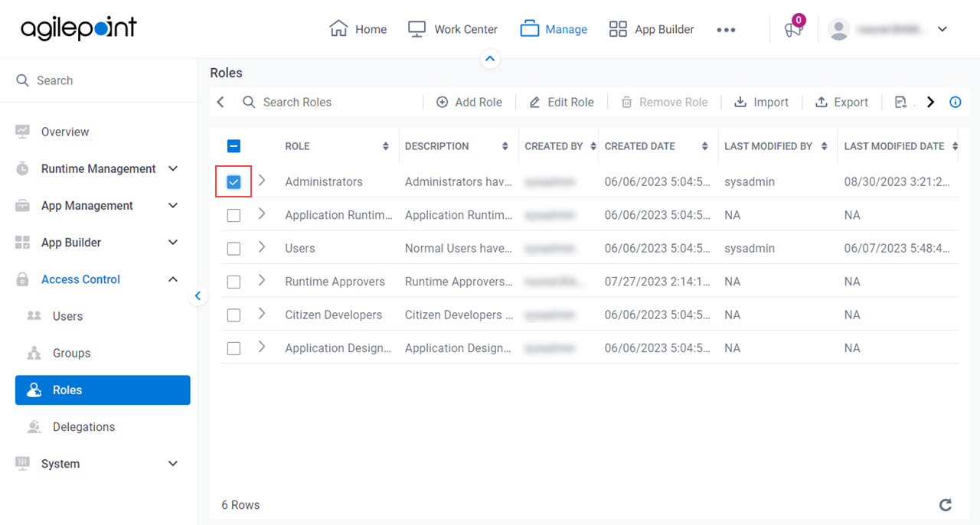Check the Users role checkbox
This screenshot has height=525, width=980.
(x=234, y=249)
